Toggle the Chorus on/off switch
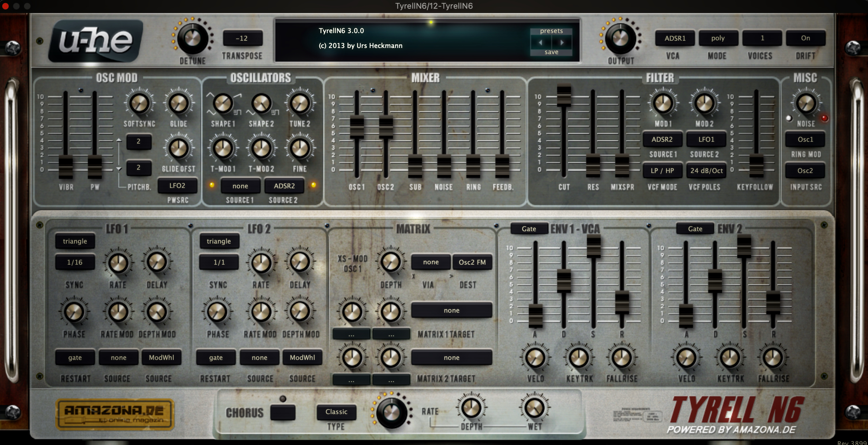Viewport: 868px width, 445px height. [x=283, y=413]
